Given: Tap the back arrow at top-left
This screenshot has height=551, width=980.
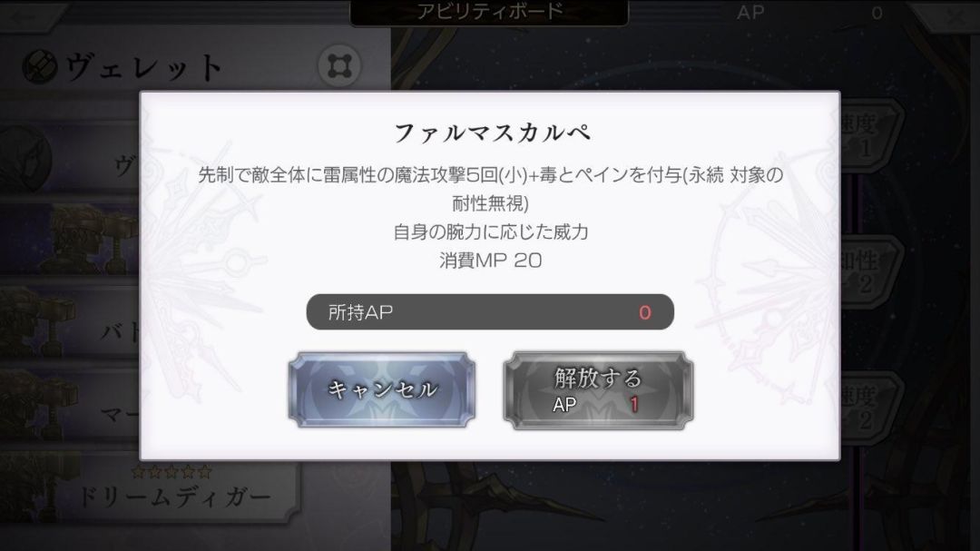Looking at the screenshot, I should click(x=29, y=15).
